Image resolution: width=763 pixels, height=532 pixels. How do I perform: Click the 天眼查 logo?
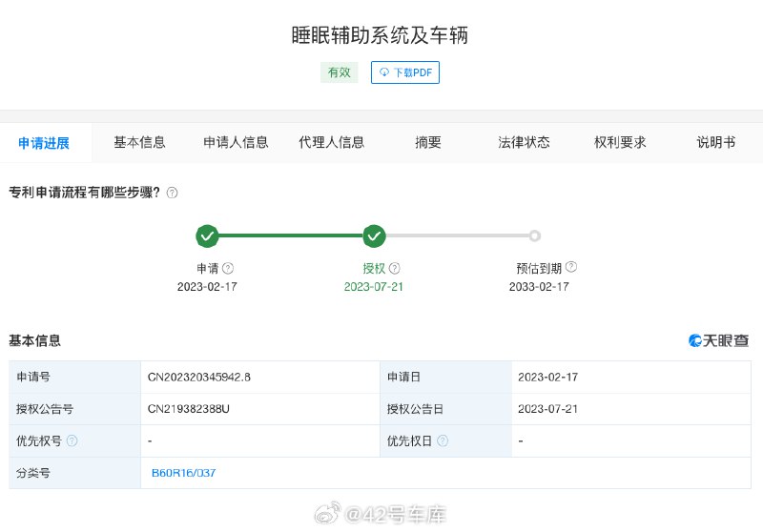[x=719, y=340]
